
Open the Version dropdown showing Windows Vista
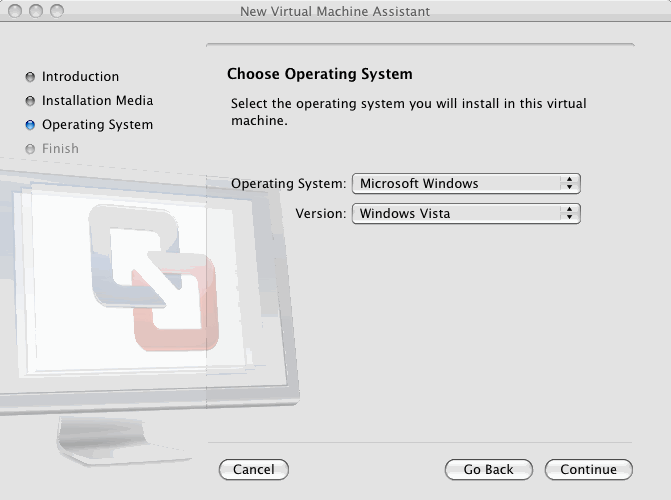(466, 214)
